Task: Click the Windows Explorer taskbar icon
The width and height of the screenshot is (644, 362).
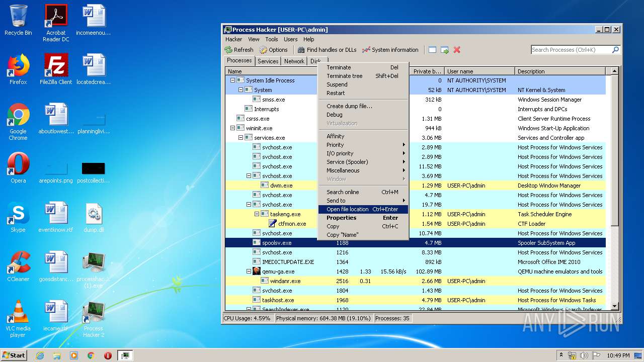Action: pyautogui.click(x=57, y=355)
